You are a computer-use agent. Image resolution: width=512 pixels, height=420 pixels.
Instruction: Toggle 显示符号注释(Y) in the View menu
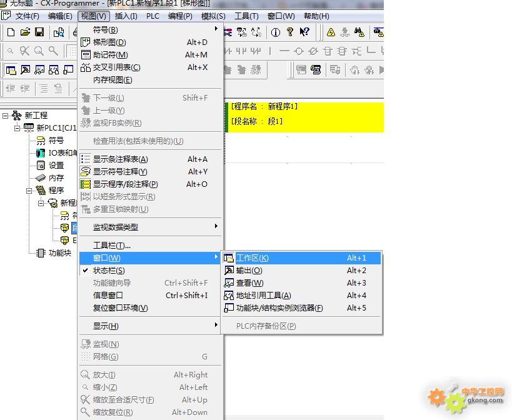151,172
